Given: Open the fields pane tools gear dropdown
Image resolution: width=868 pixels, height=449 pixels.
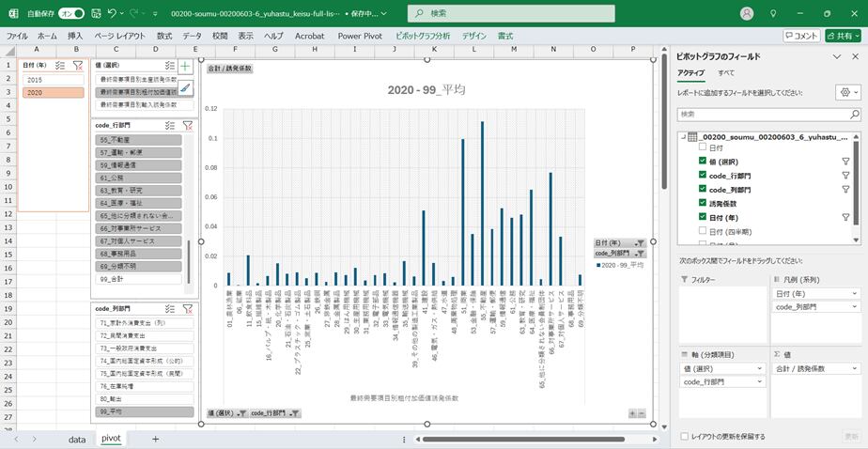Looking at the screenshot, I should click(x=848, y=92).
